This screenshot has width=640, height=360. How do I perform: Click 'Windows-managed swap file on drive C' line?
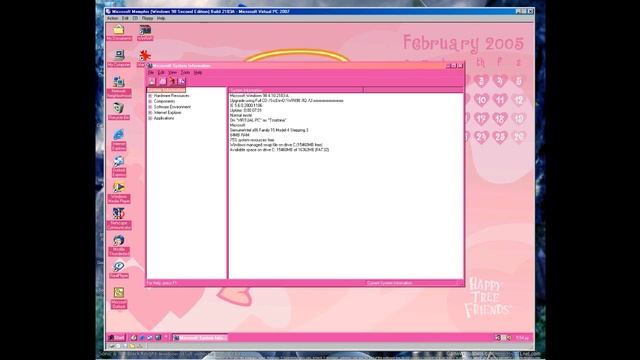(276, 145)
